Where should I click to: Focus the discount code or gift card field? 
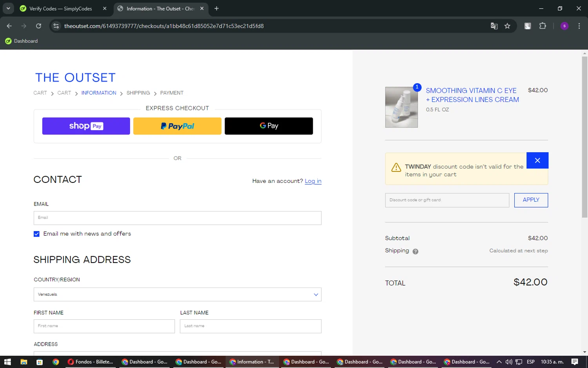coord(447,200)
